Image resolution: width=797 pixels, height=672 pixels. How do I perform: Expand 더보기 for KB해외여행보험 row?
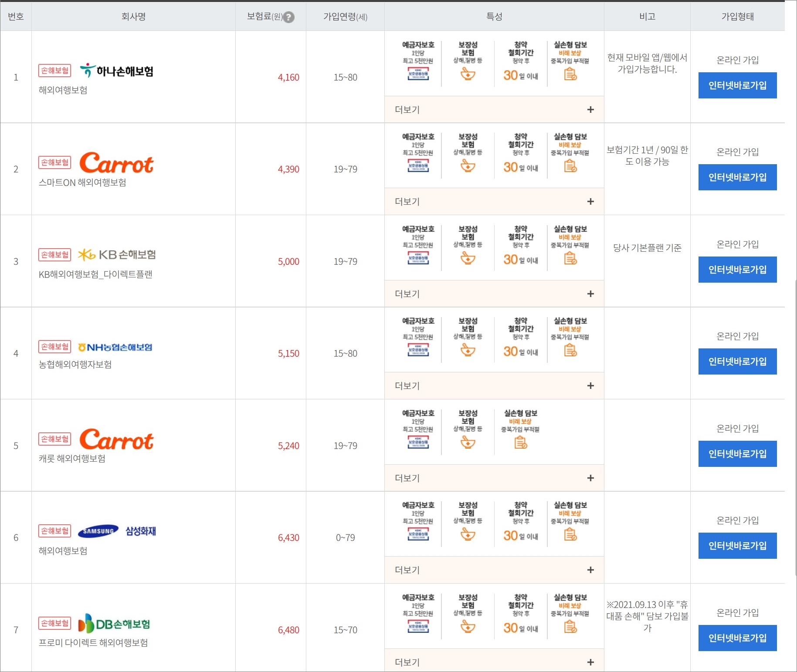tap(494, 294)
